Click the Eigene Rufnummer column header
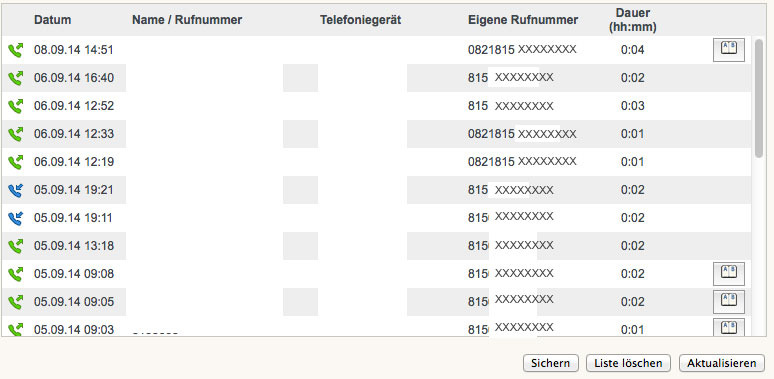 523,20
